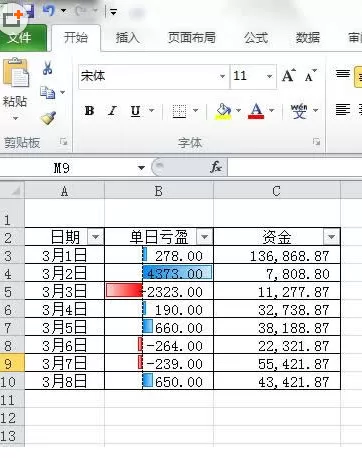This screenshot has width=362, height=458.
Task: Switch to the 开始 tab
Action: (75, 38)
